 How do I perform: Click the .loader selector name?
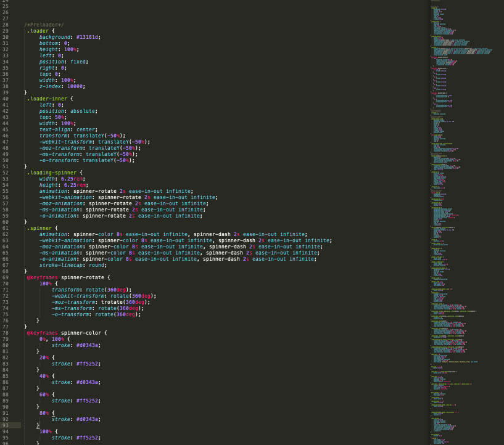click(x=38, y=31)
